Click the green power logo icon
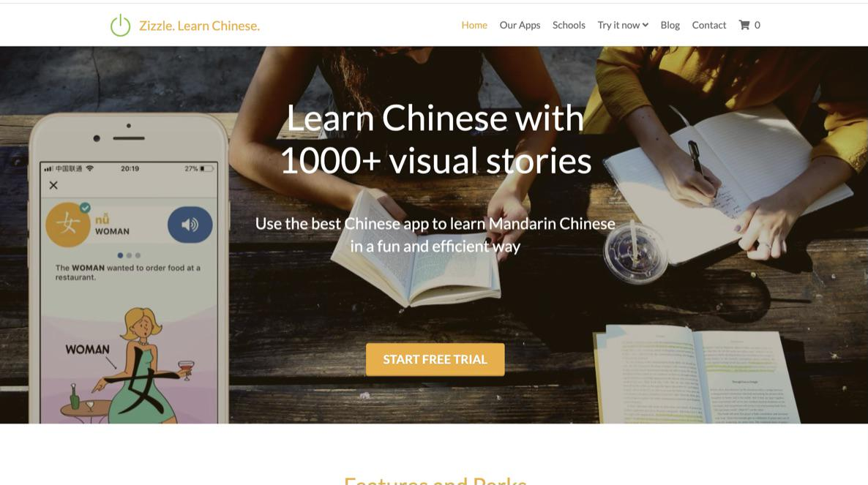This screenshot has height=485, width=868. (120, 25)
